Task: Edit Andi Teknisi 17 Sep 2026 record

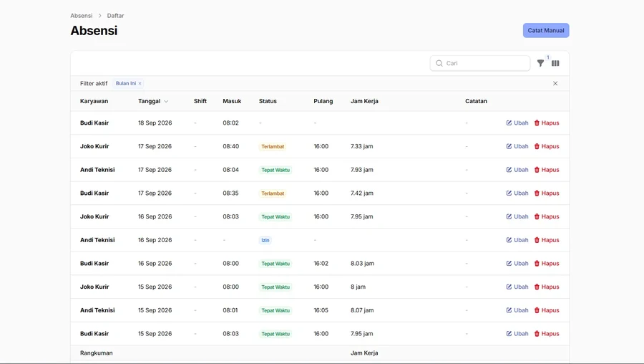Action: 517,170
